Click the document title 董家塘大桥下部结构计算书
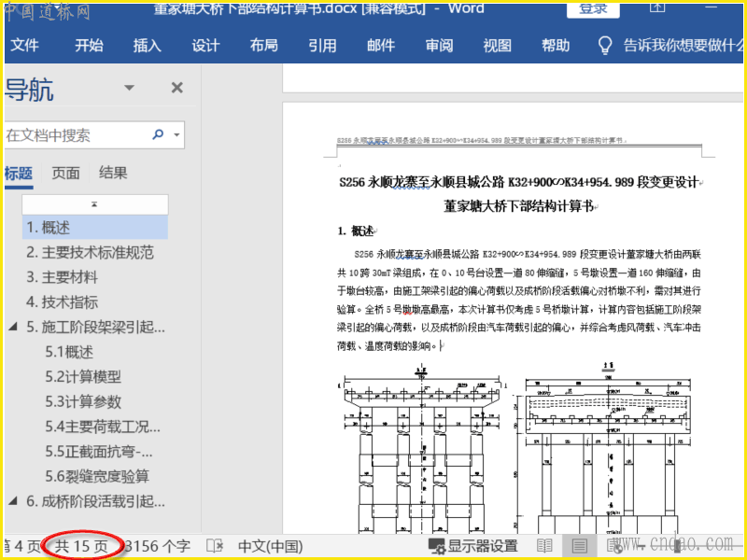This screenshot has height=560, width=747. click(519, 206)
